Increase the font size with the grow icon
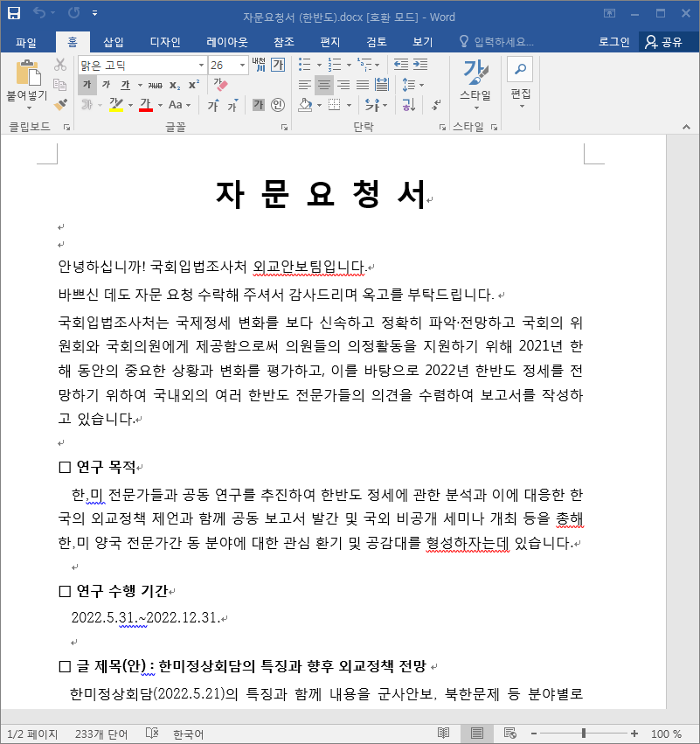The height and width of the screenshot is (744, 700). coord(213,105)
